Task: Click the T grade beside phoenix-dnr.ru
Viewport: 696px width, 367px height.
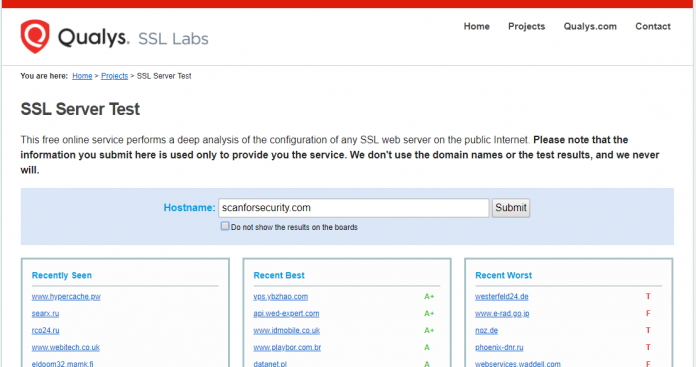Action: [648, 347]
